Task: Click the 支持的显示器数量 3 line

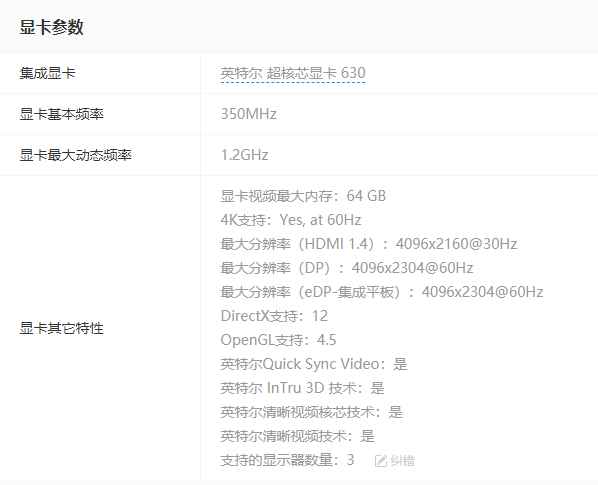Action: coord(287,461)
